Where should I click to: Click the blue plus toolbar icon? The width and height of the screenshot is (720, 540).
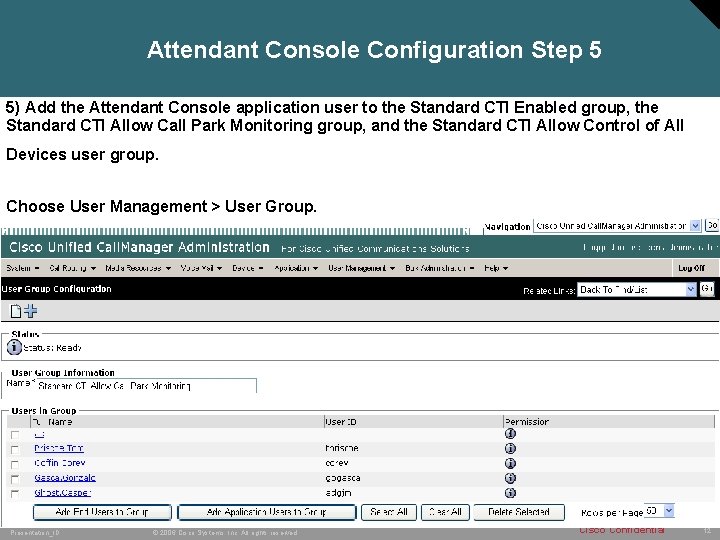pos(31,311)
